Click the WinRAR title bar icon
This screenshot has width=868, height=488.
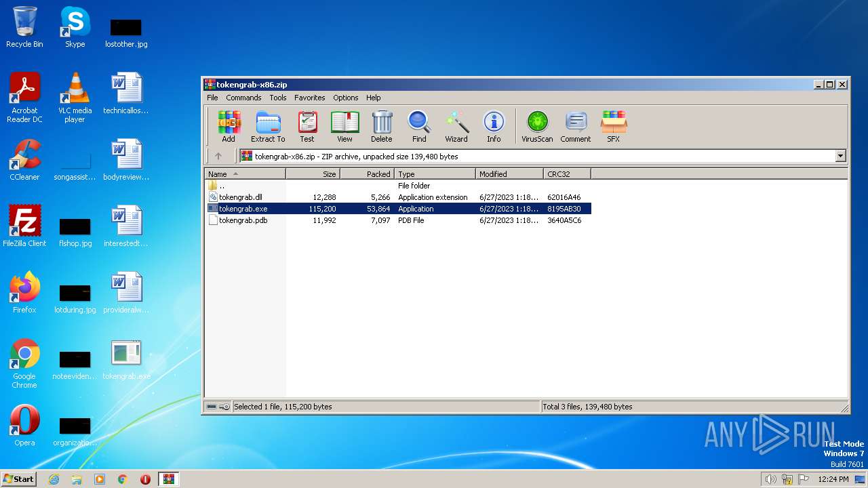coord(210,85)
